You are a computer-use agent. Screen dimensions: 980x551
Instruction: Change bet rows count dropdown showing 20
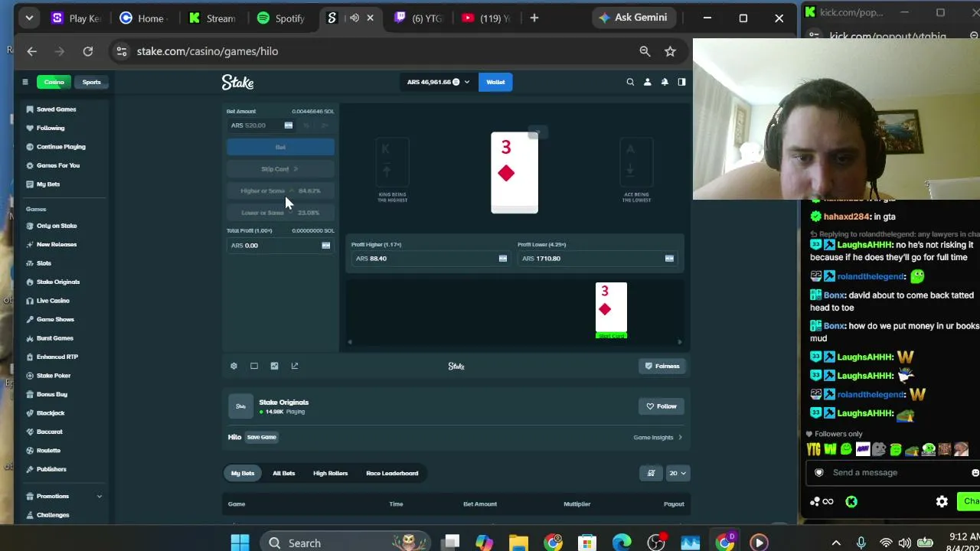click(678, 473)
